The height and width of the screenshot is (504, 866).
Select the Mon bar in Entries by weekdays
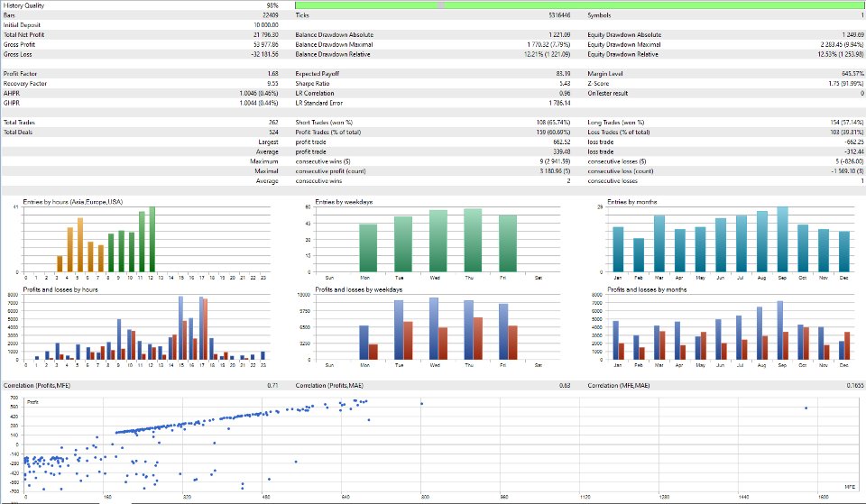(x=368, y=248)
